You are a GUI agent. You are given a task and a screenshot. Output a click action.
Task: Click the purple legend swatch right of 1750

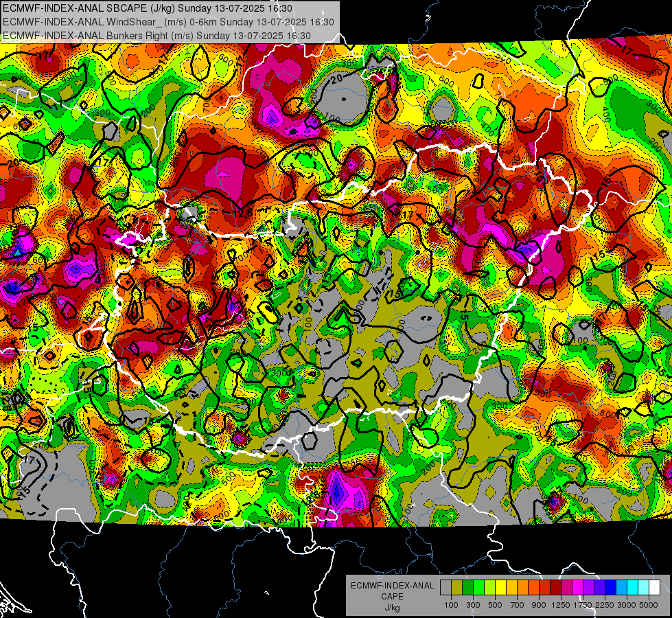click(589, 587)
